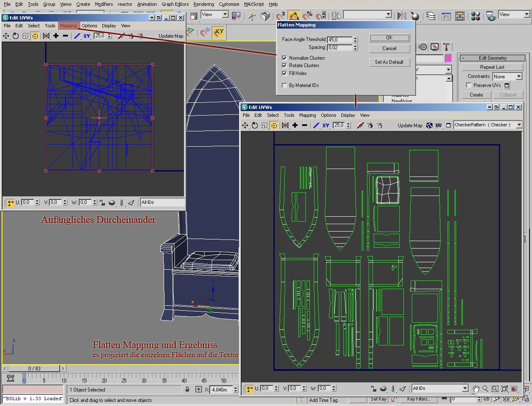The height and width of the screenshot is (406, 532).
Task: Toggle the lock selection icon in right UVW editor
Action: click(x=373, y=389)
